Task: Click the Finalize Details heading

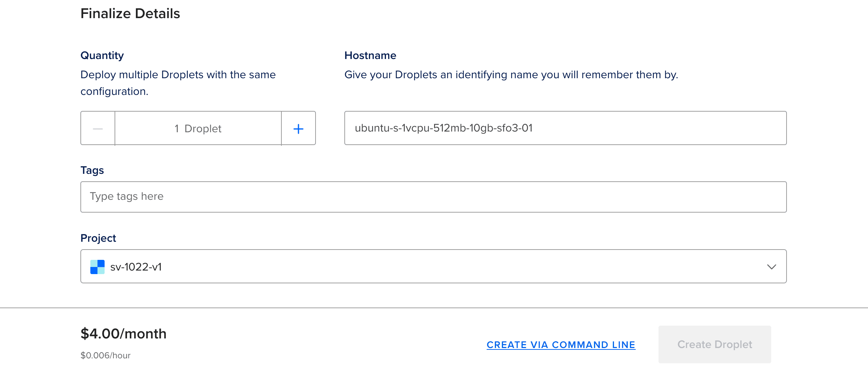Action: [130, 14]
